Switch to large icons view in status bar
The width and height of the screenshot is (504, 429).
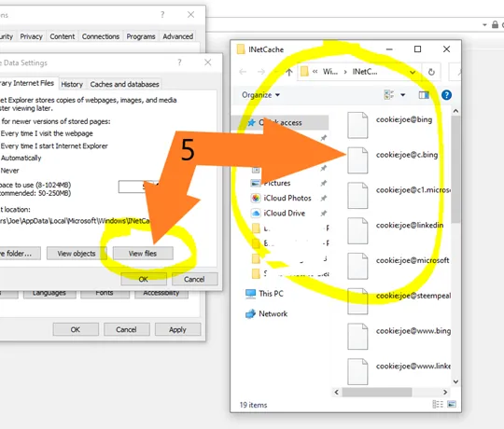[452, 404]
